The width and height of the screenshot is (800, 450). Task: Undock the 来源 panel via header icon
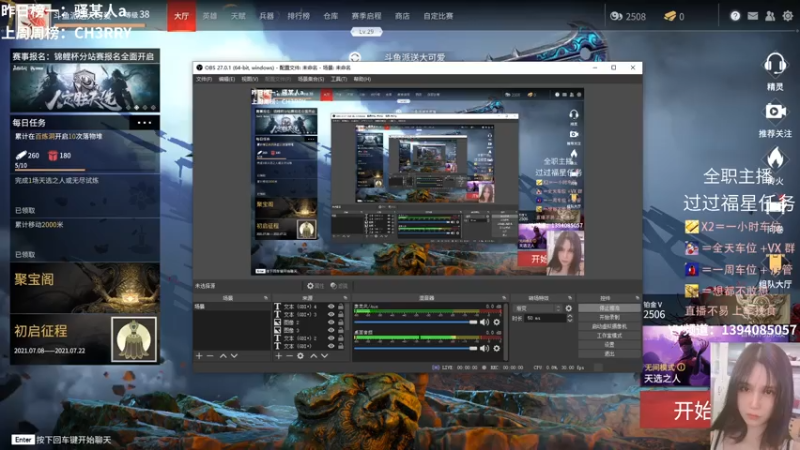(345, 297)
